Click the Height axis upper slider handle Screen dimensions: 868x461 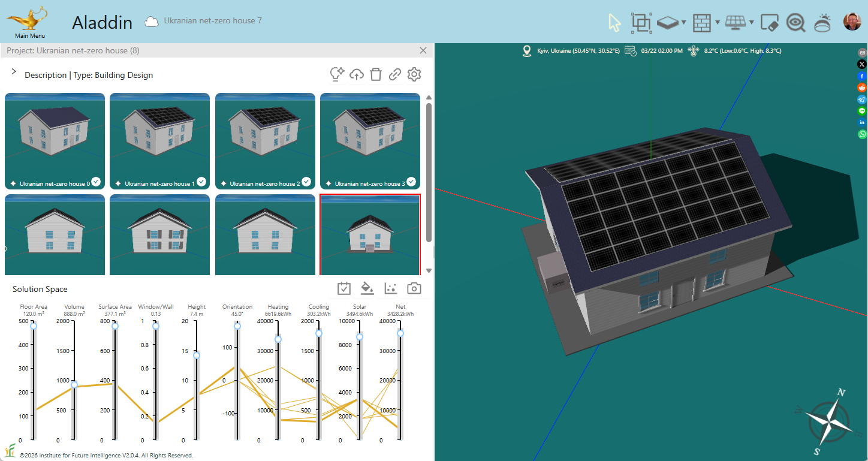[196, 355]
